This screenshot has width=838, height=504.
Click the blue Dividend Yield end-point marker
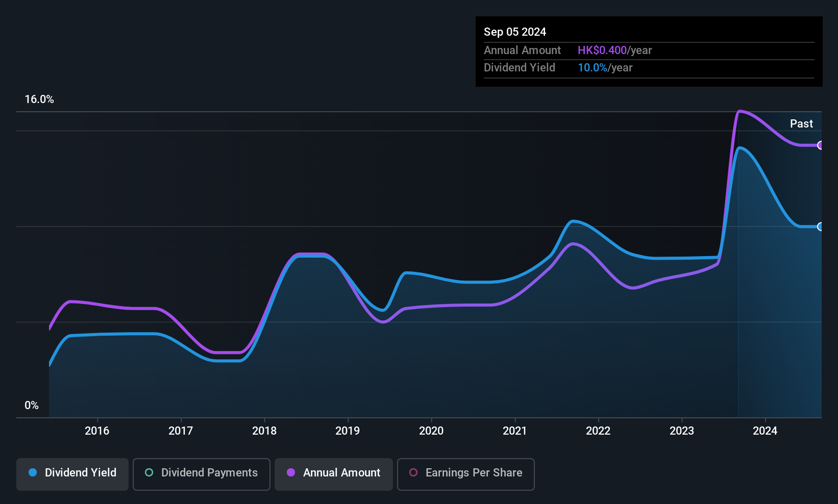coord(820,226)
